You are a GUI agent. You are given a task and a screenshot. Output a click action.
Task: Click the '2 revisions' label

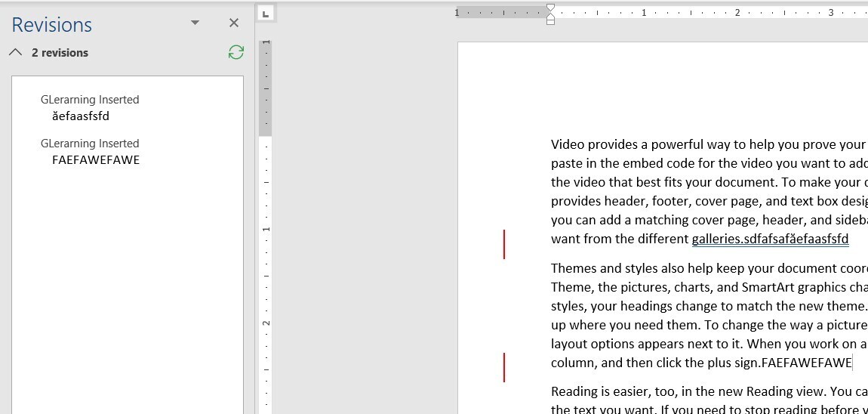(60, 53)
